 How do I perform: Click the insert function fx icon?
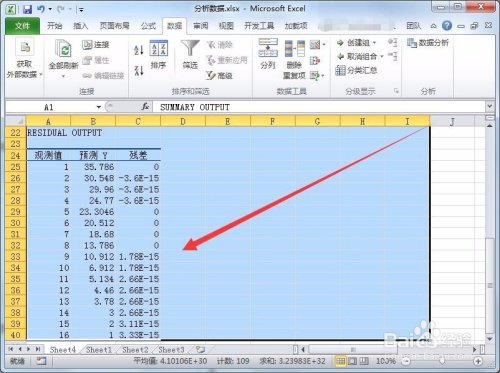145,107
